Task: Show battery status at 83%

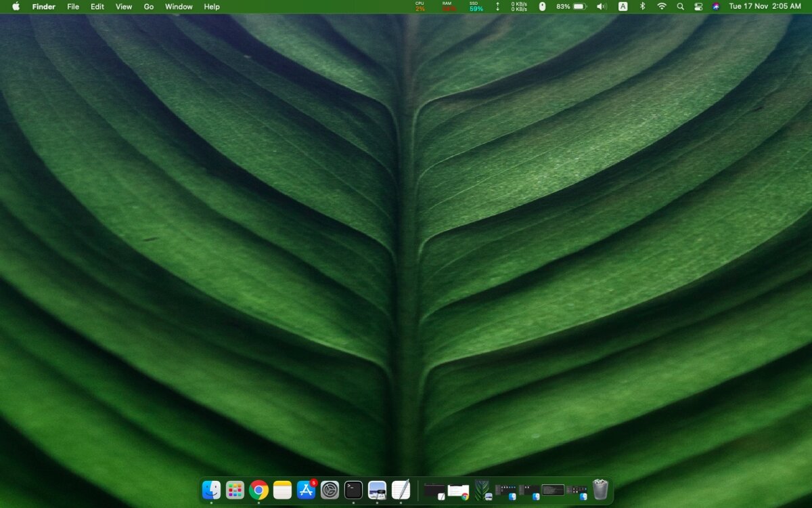Action: pos(571,6)
